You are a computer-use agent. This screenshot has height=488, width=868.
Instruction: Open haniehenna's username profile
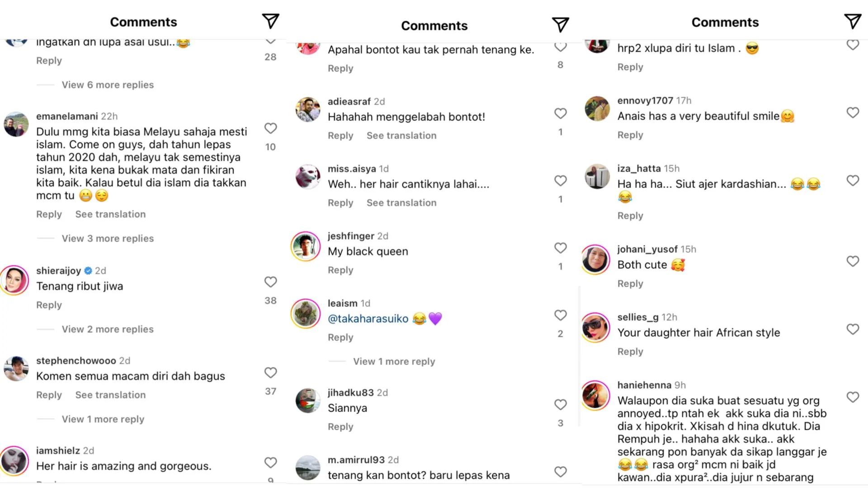pyautogui.click(x=644, y=385)
